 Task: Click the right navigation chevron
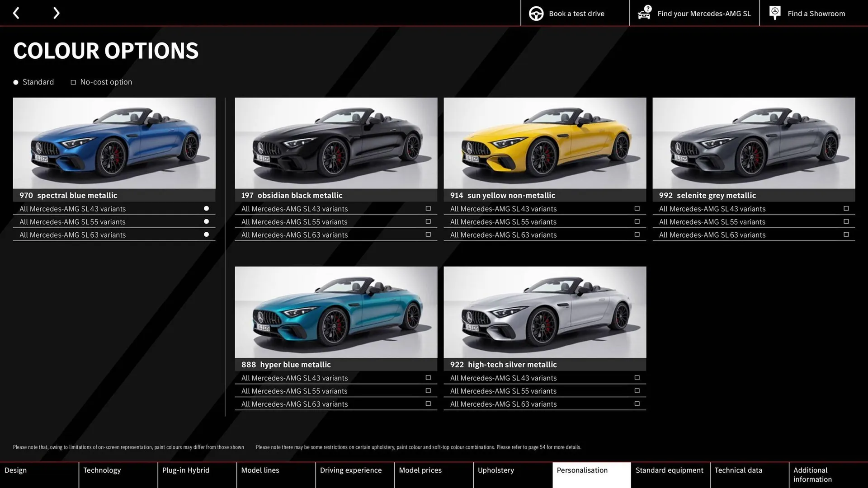56,13
